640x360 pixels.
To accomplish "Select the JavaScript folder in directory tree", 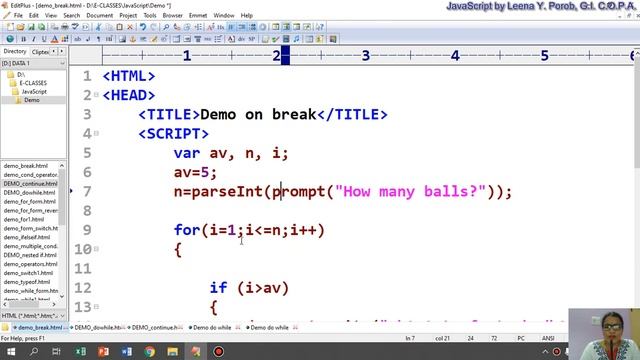I will pos(34,91).
